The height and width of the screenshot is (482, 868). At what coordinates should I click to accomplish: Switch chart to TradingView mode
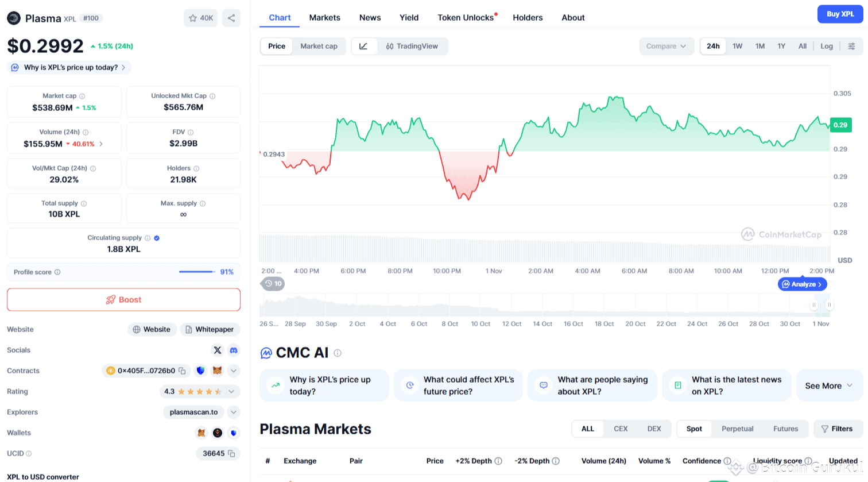click(x=412, y=46)
